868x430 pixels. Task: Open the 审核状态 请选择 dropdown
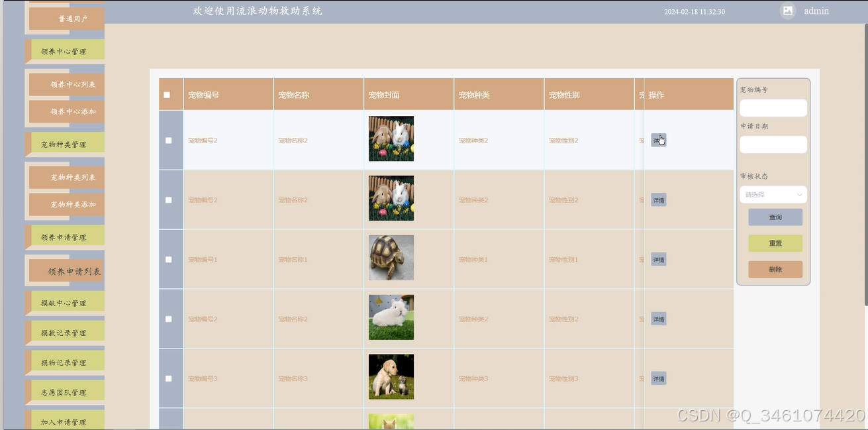[773, 195]
